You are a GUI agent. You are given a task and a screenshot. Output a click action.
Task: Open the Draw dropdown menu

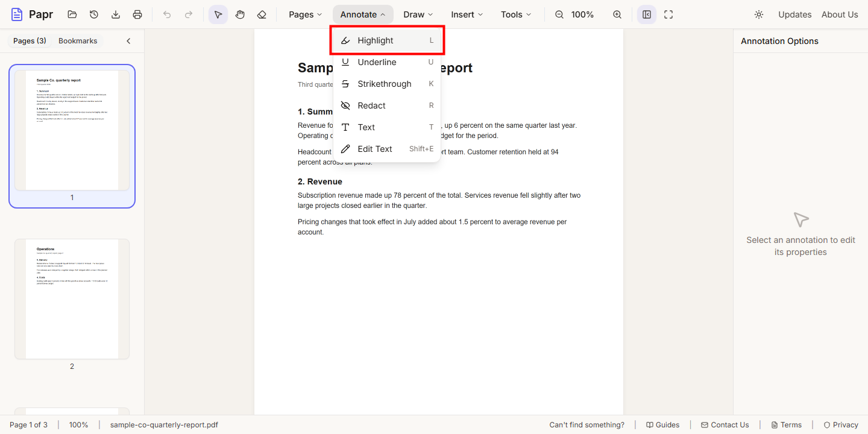pyautogui.click(x=418, y=14)
